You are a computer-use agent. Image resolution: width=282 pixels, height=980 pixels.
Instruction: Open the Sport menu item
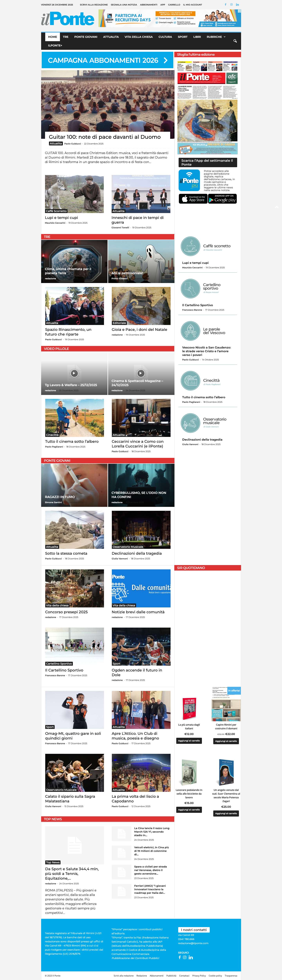click(x=183, y=37)
